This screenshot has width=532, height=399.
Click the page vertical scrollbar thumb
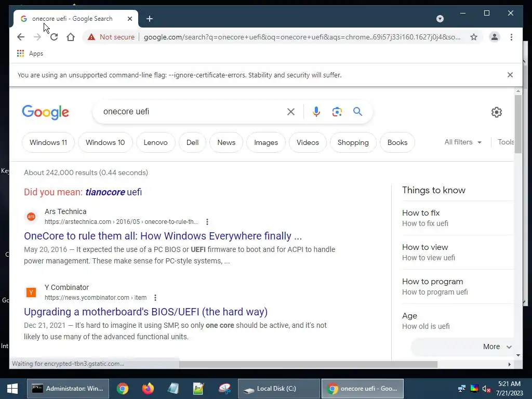tap(518, 124)
